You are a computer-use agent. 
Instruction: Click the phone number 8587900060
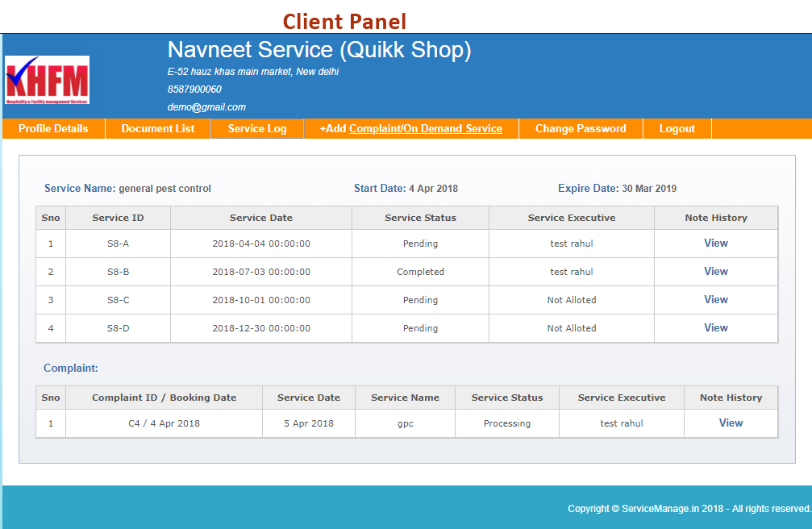click(194, 89)
